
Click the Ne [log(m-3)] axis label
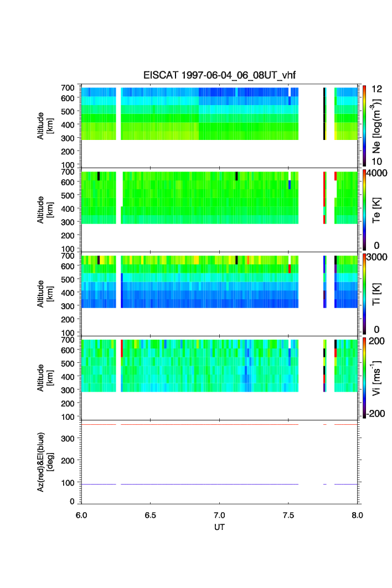[376, 126]
